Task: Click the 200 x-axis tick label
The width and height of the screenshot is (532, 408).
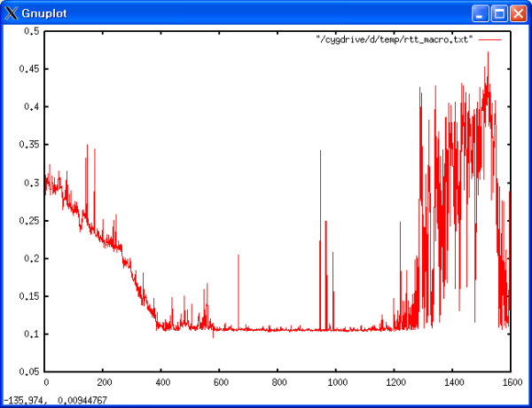Action: pyautogui.click(x=103, y=382)
